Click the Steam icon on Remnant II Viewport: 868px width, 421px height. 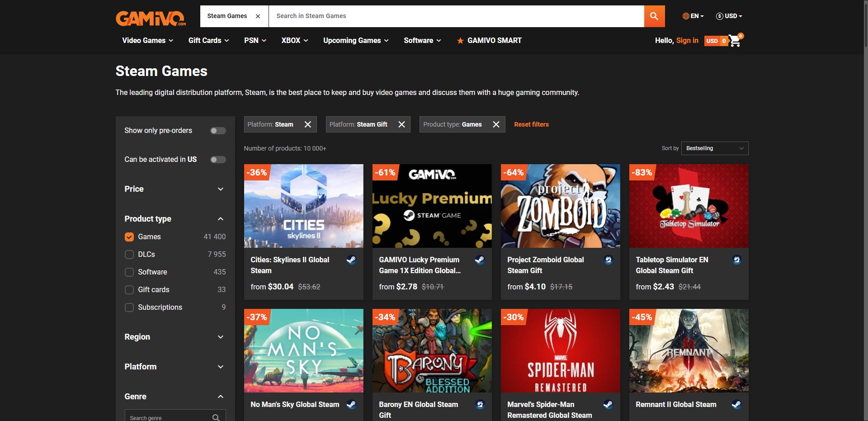(736, 404)
